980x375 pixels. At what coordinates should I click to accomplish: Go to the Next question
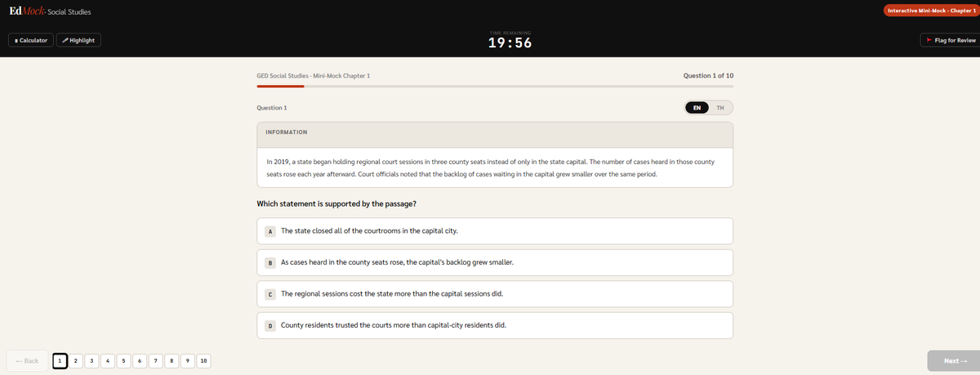click(954, 361)
